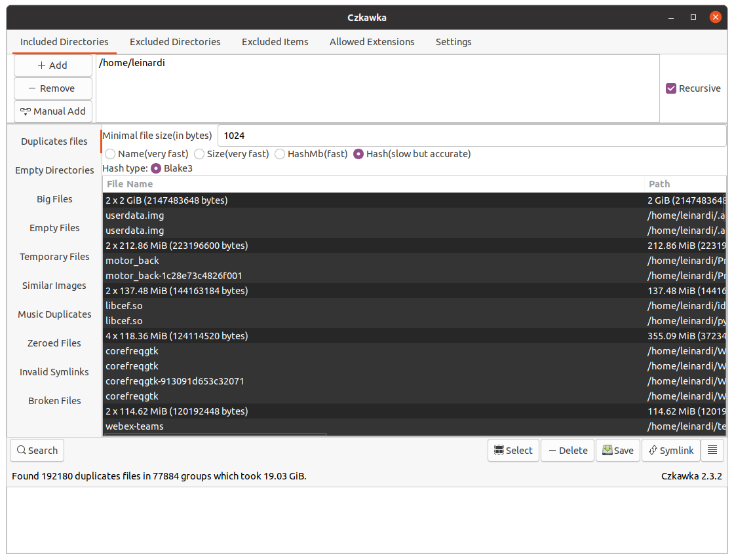
Task: Click the Search magnifier icon
Action: pyautogui.click(x=20, y=450)
